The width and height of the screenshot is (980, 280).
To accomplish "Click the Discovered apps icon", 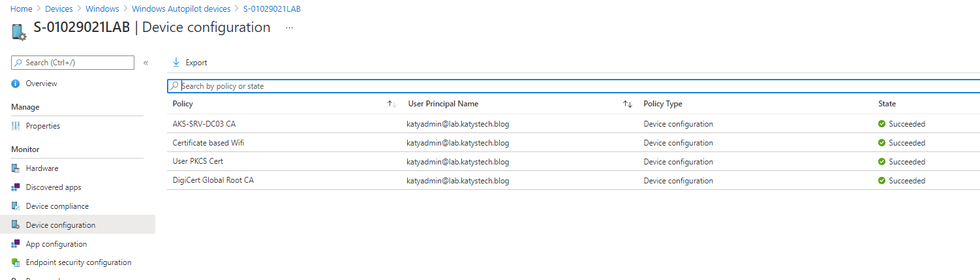I will [x=16, y=187].
